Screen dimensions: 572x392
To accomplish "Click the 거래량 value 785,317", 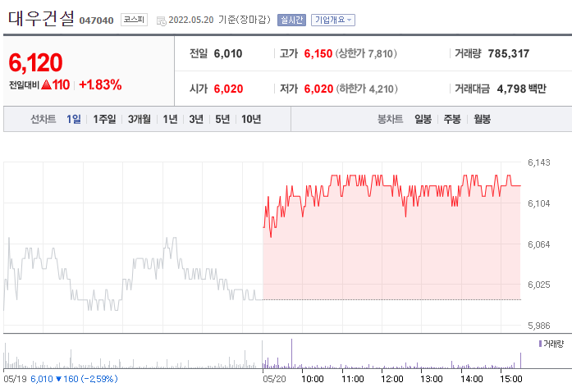I will point(509,54).
